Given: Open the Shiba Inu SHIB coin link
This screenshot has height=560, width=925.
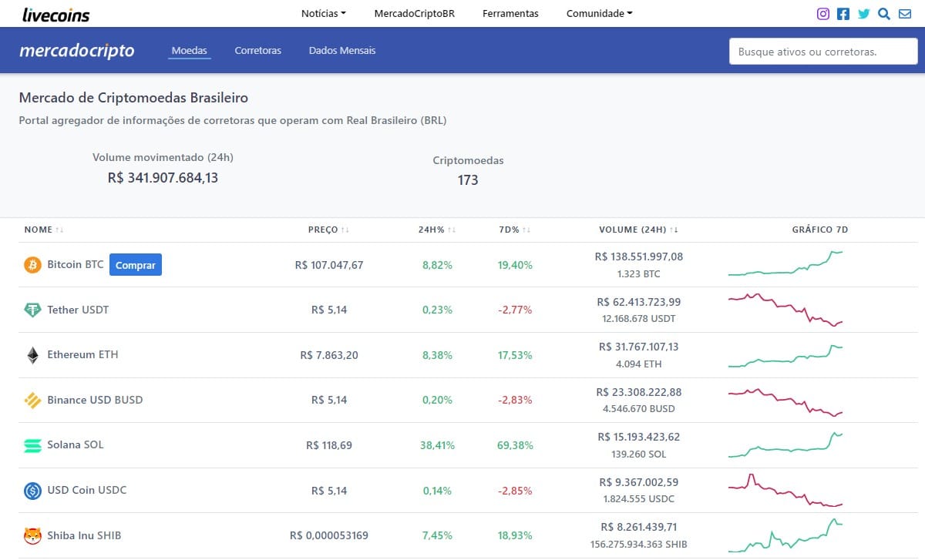Looking at the screenshot, I should tap(84, 535).
